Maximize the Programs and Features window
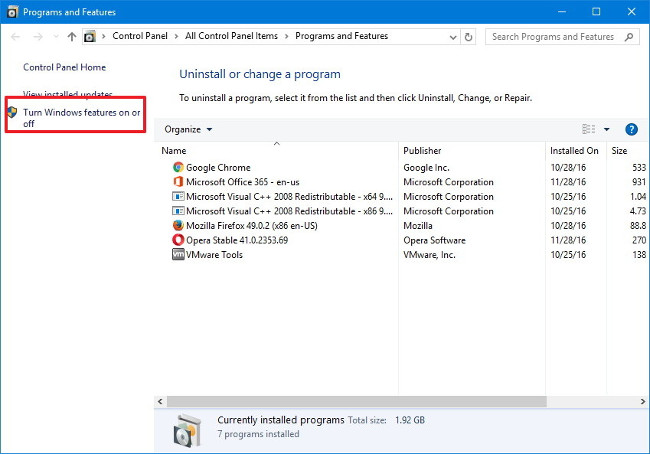This screenshot has width=650, height=454. pos(596,12)
